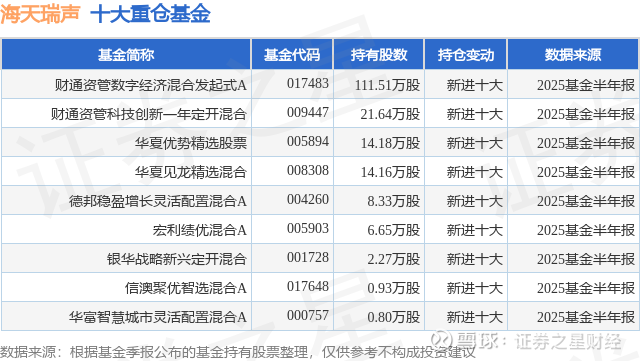Open 华夏见龙精选混合 fund name
The width and height of the screenshot is (640, 361).
[x=191, y=172]
